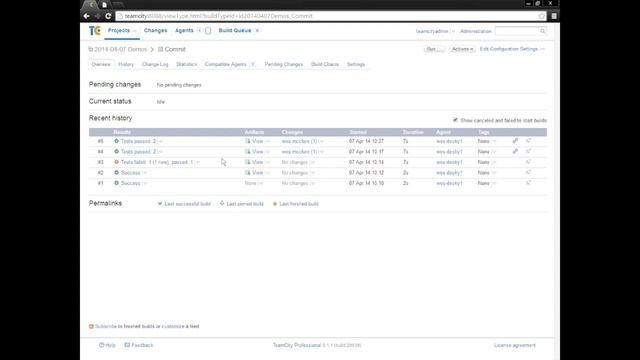The height and width of the screenshot is (360, 640).
Task: Open the Last pinned build permalink
Action: 245,204
